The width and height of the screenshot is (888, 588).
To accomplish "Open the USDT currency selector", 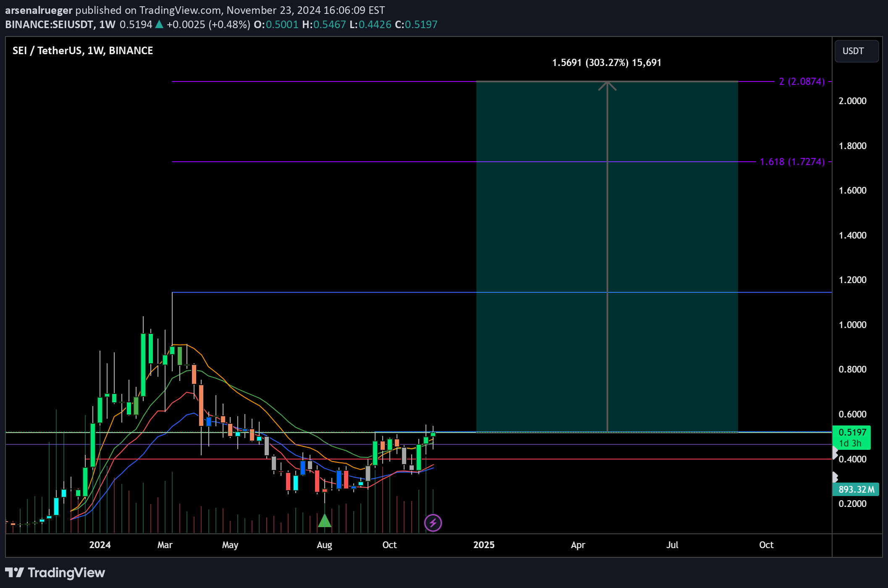I will [x=856, y=51].
